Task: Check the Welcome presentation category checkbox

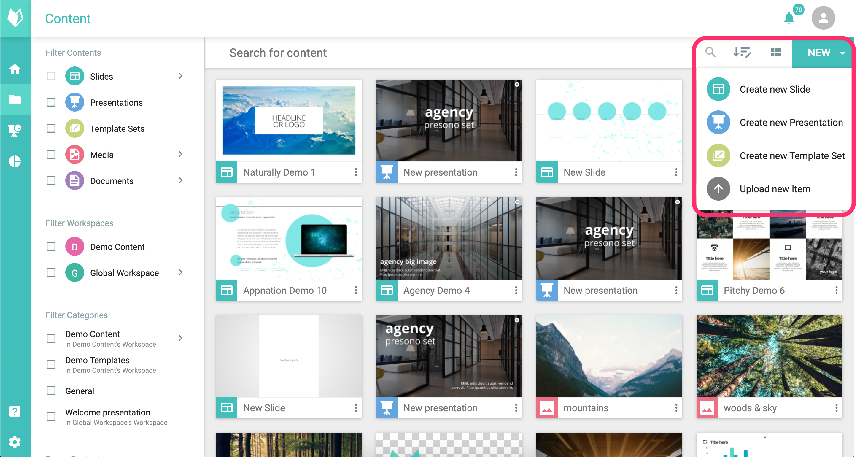Action: click(51, 417)
